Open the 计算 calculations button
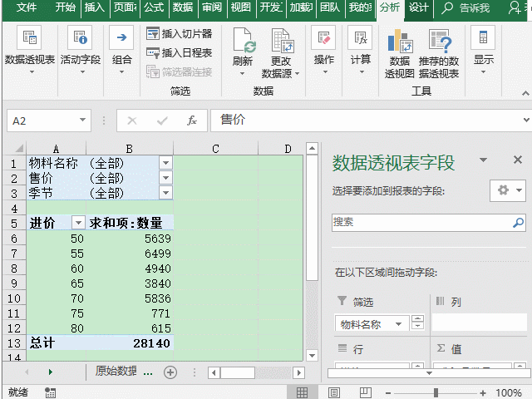This screenshot has width=532, height=399. 360,50
